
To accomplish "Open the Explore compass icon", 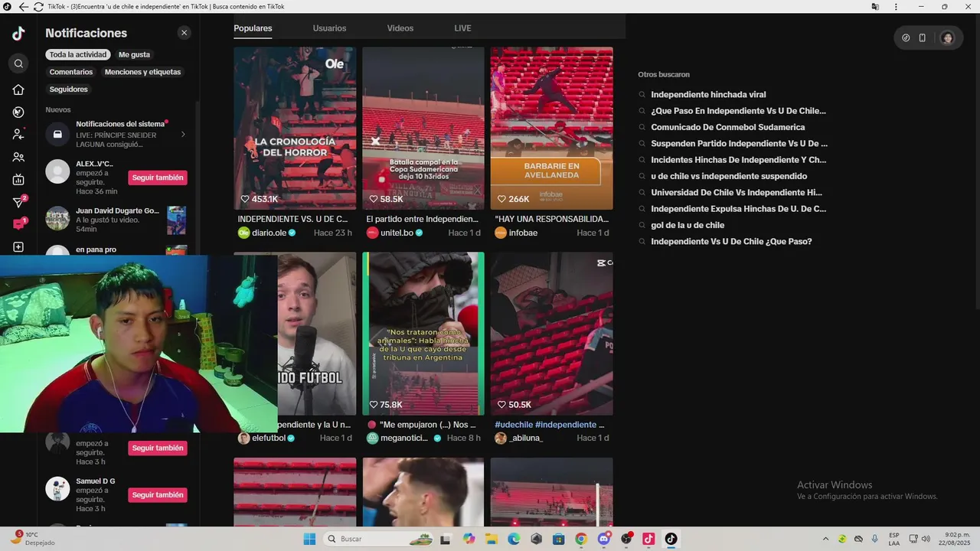I will (18, 112).
